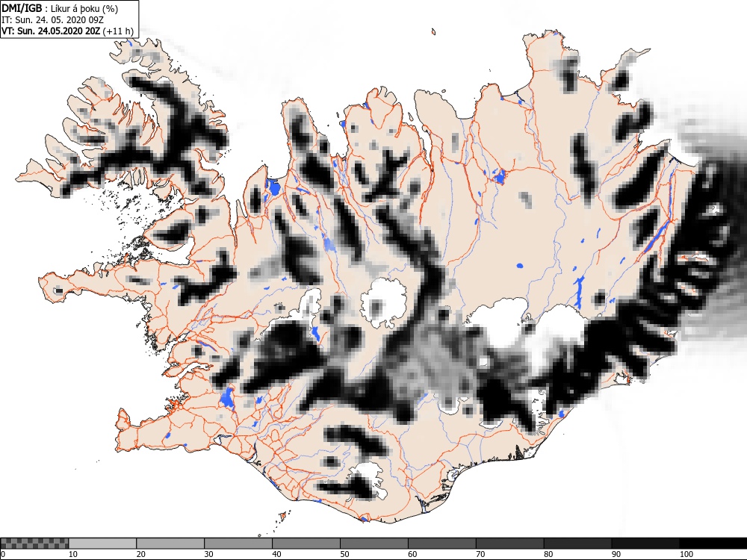Click the legend scale label '0'

2,554
